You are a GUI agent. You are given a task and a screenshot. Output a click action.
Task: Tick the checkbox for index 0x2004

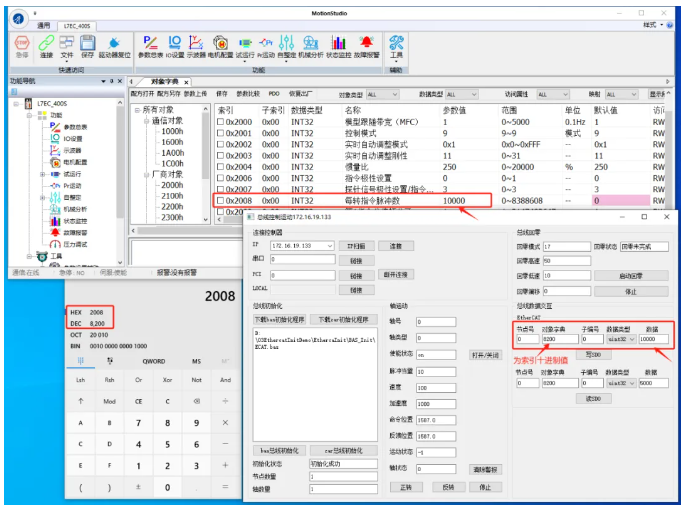click(x=220, y=167)
